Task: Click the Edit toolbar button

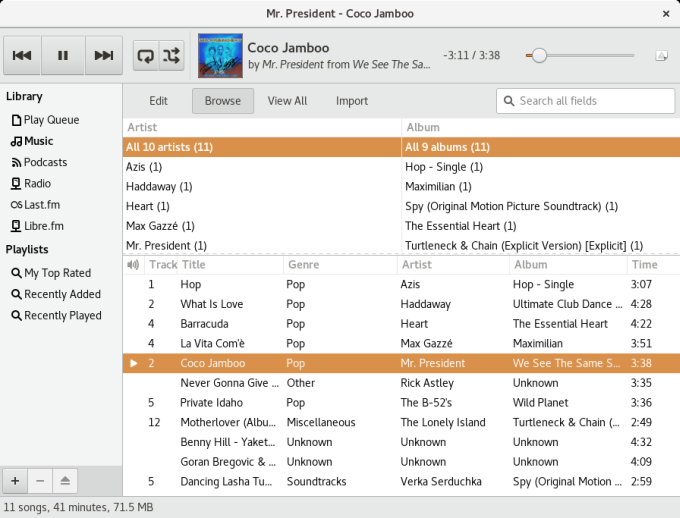Action: 158,101
